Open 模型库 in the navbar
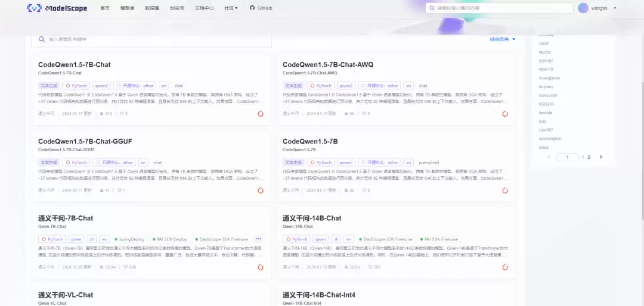The width and height of the screenshot is (644, 306). 128,8
